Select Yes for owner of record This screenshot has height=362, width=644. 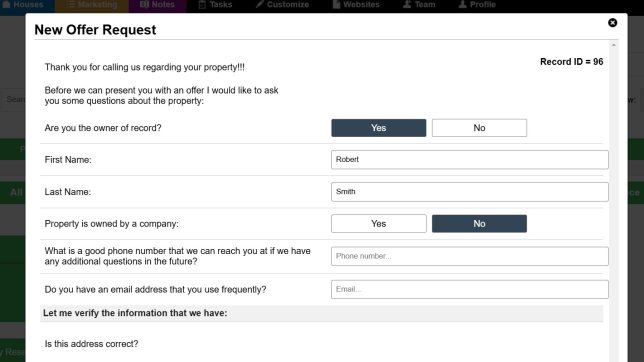coord(379,128)
